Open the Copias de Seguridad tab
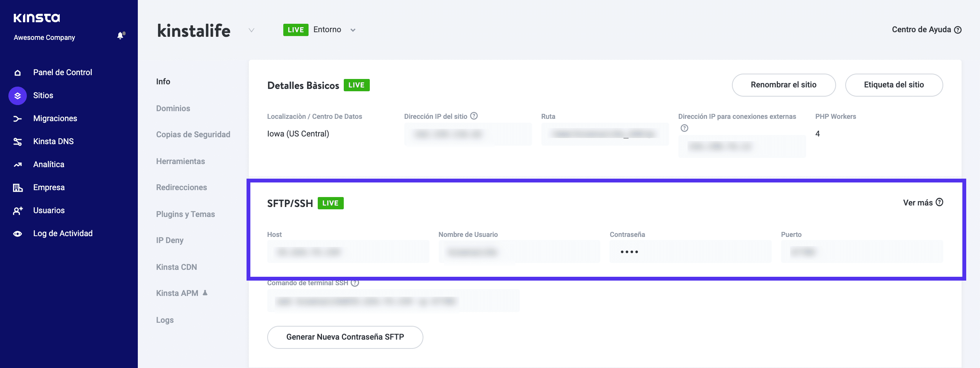This screenshot has width=980, height=368. point(193,135)
